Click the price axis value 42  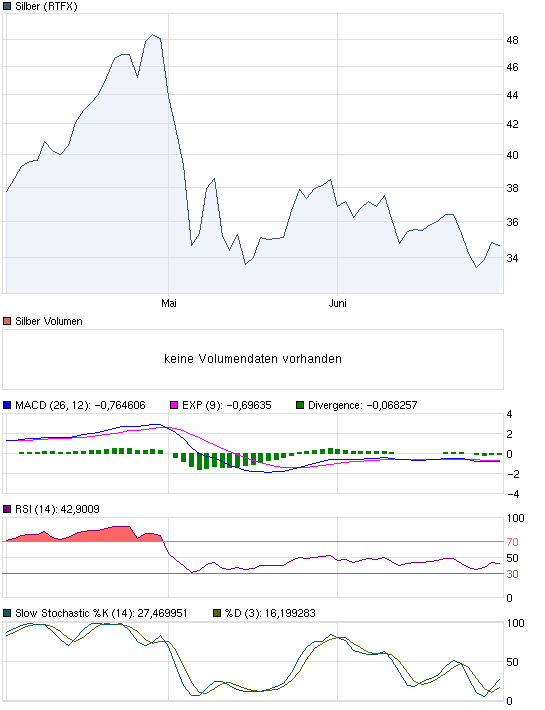pos(512,124)
